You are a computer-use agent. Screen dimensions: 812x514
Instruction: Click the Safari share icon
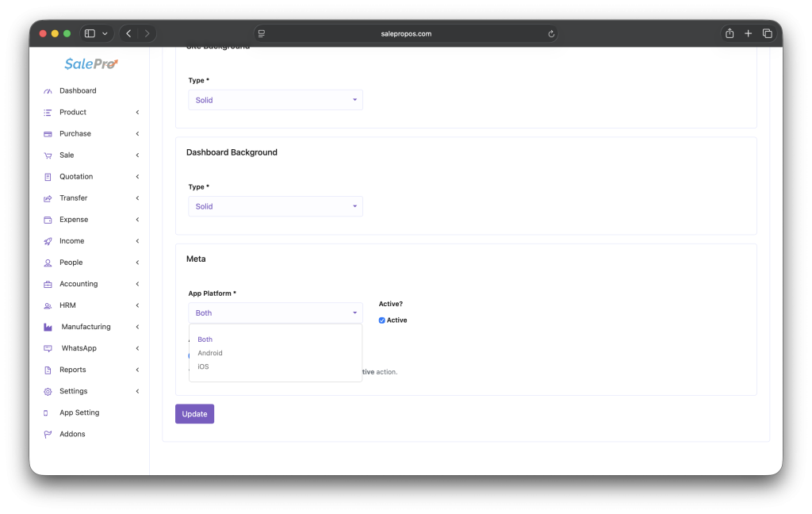tap(729, 33)
